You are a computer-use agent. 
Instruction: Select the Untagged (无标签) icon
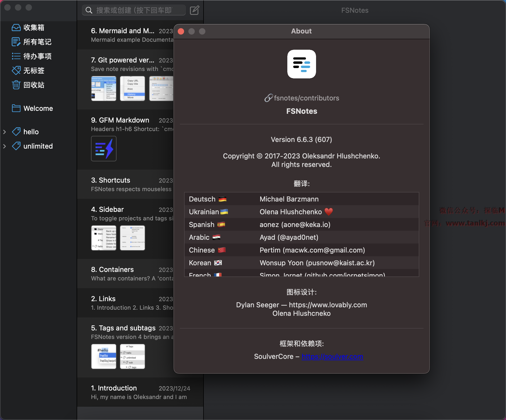[x=16, y=71]
